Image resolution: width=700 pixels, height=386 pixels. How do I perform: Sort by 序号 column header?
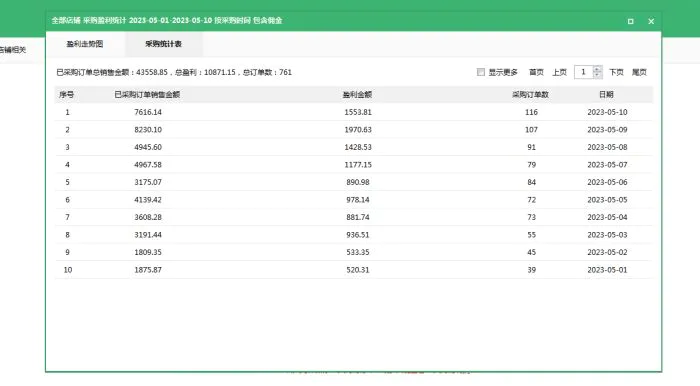coord(67,95)
